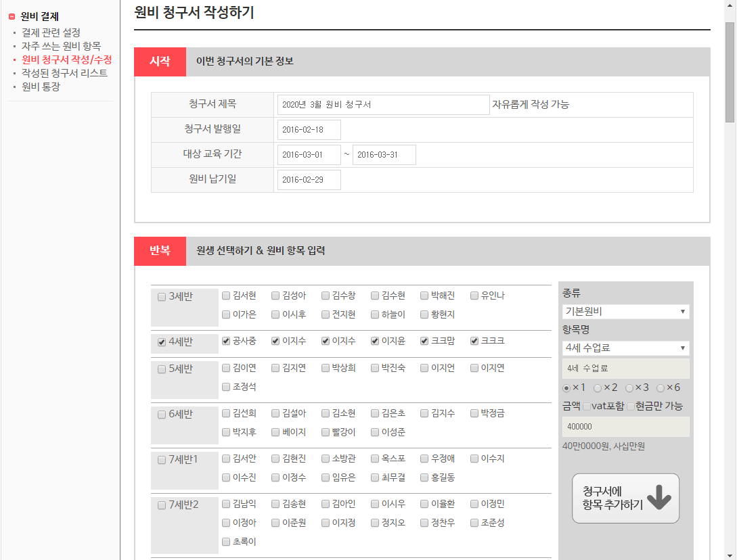Check the 3세반 class checkbox
This screenshot has height=560, width=737.
click(x=162, y=296)
